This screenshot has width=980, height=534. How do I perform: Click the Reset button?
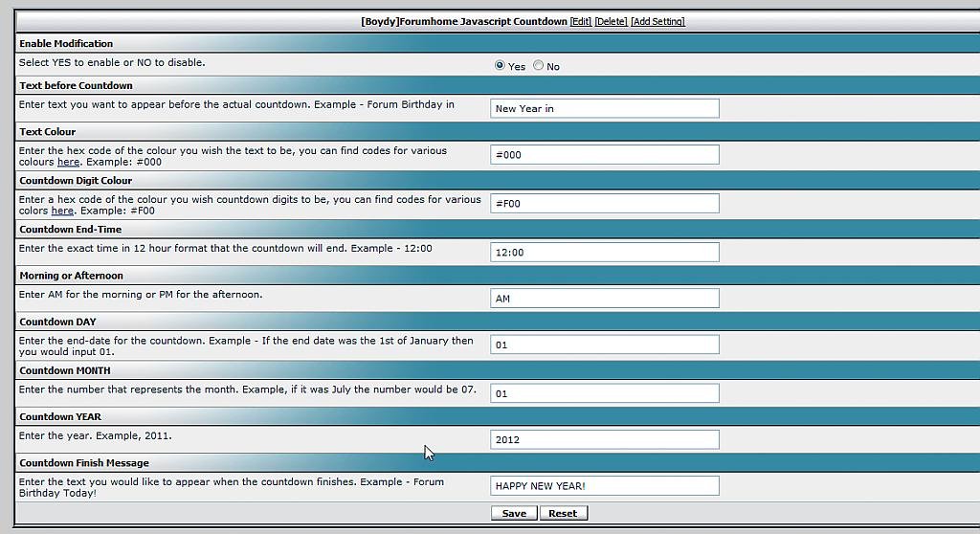(563, 513)
